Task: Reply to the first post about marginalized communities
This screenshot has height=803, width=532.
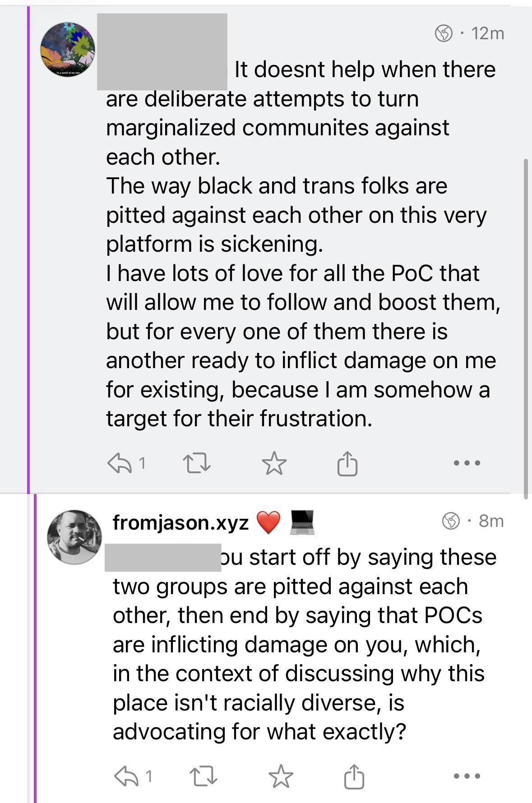Action: [118, 463]
